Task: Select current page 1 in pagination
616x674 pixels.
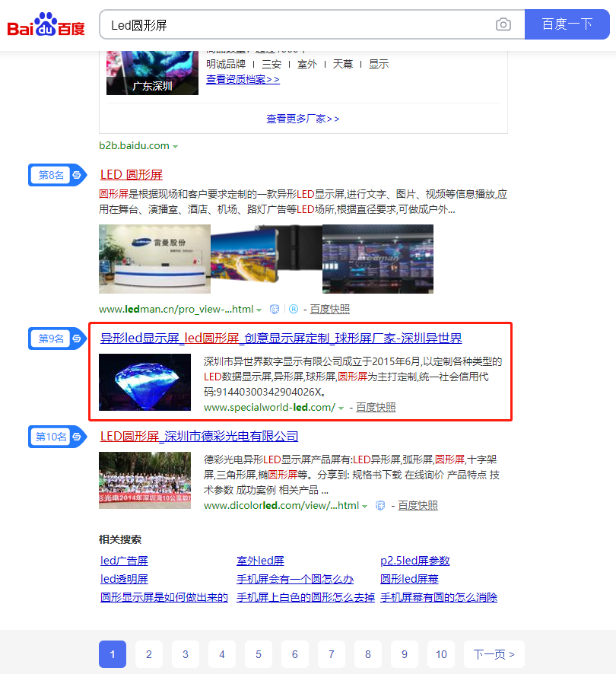Action: [113, 654]
